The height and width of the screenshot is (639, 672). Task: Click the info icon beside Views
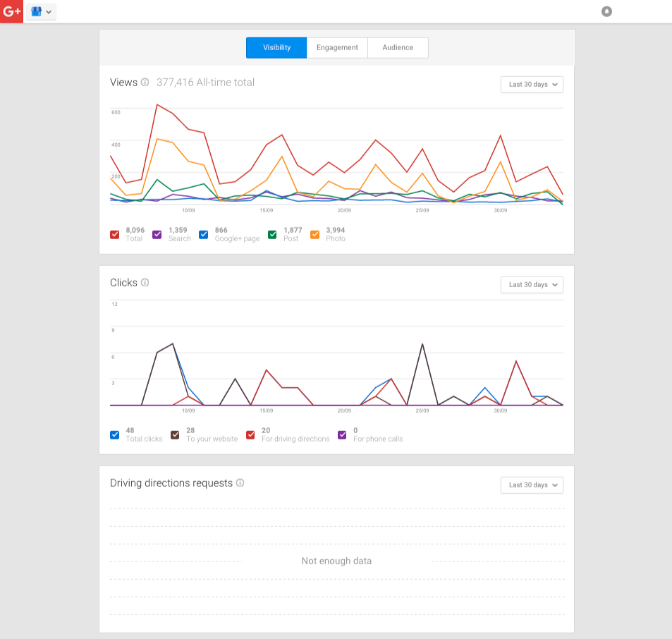click(145, 83)
